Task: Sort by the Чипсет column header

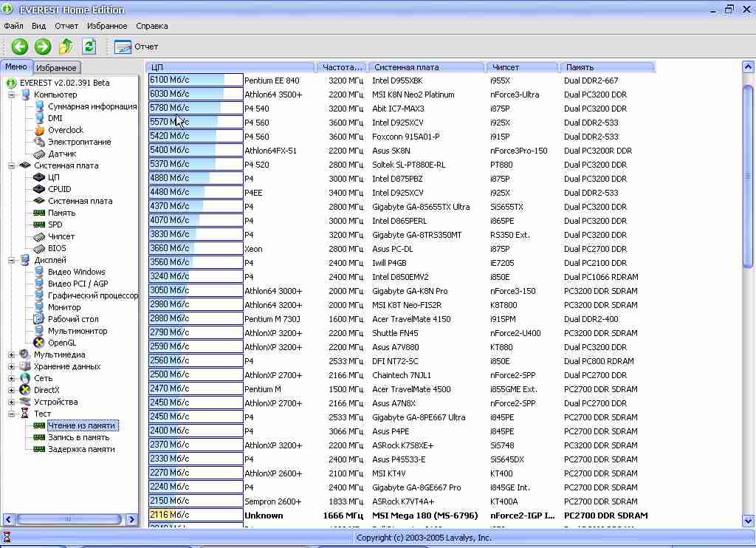Action: pos(522,67)
